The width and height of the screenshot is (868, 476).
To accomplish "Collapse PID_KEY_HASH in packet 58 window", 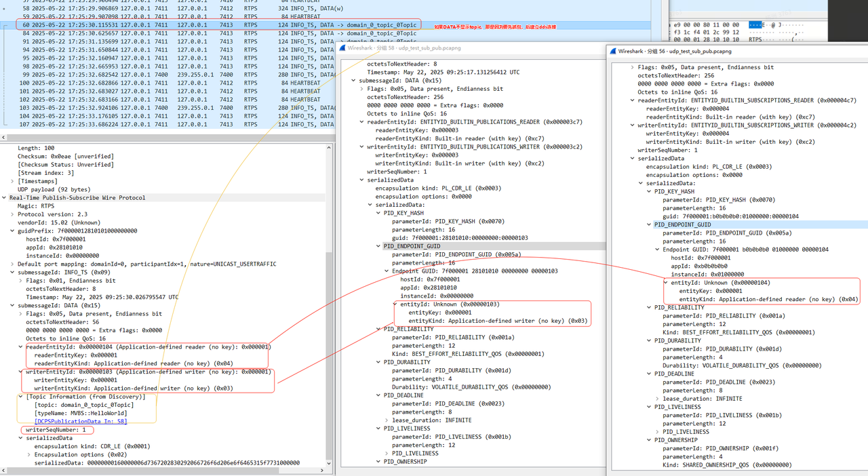I will (x=378, y=213).
